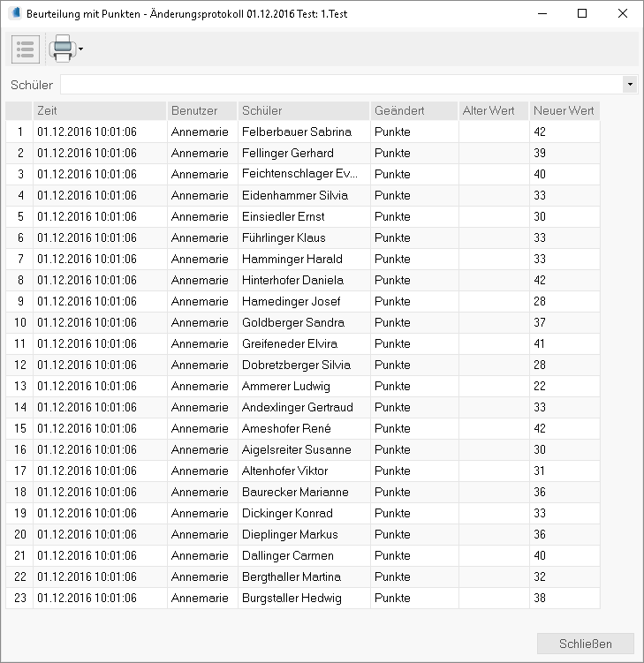This screenshot has width=644, height=663.
Task: Sort by the Zeit column header
Action: [x=100, y=110]
